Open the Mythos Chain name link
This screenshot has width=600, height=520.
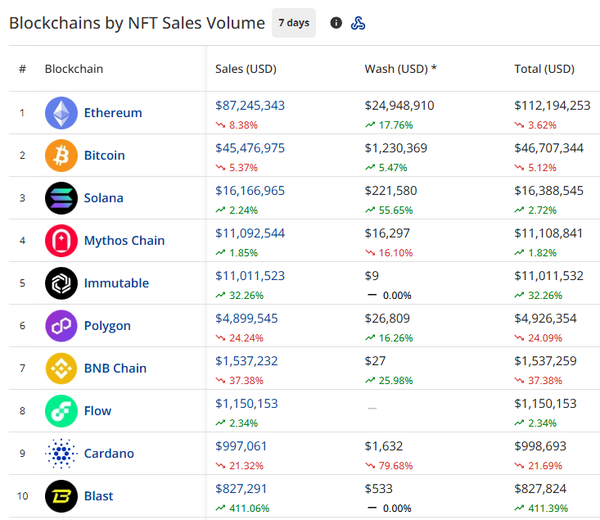124,240
